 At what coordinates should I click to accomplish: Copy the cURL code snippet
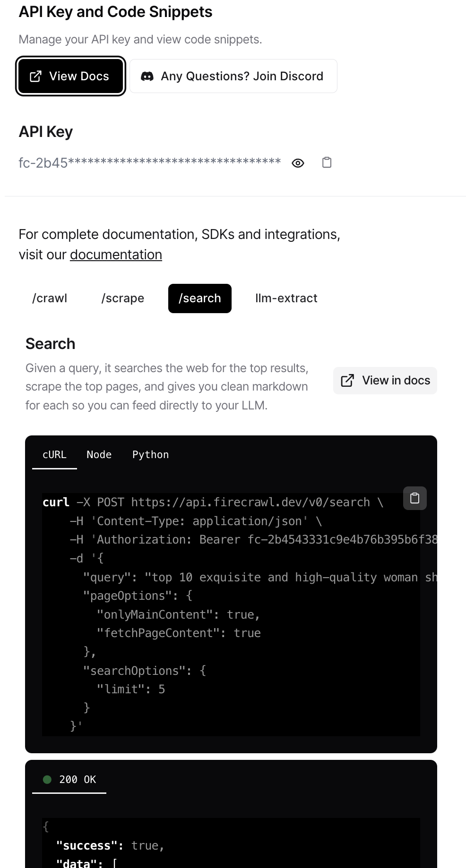pyautogui.click(x=414, y=498)
